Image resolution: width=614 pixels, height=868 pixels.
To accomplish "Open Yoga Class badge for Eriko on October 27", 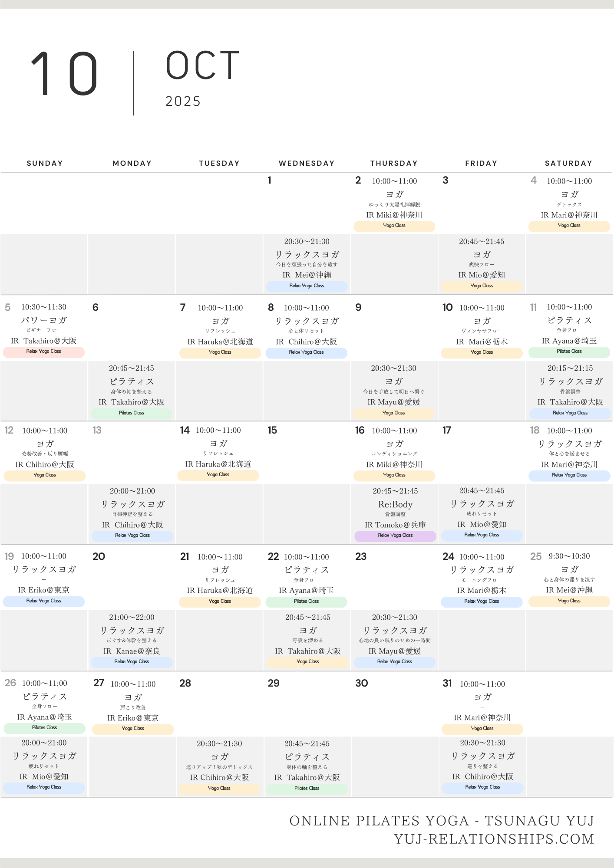I will point(133,729).
